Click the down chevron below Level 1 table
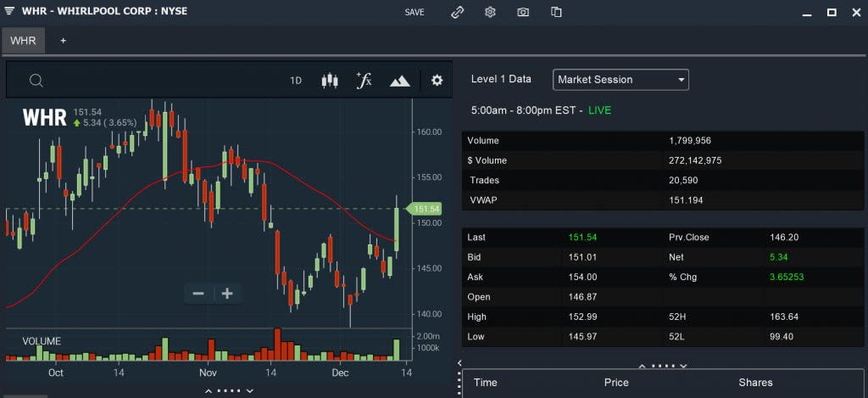This screenshot has height=398, width=868. coord(684,367)
